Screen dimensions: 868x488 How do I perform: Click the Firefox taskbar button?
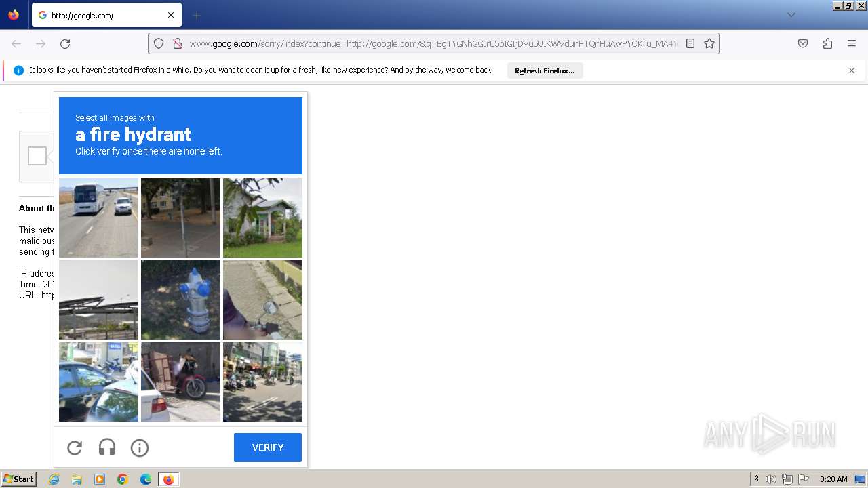168,479
